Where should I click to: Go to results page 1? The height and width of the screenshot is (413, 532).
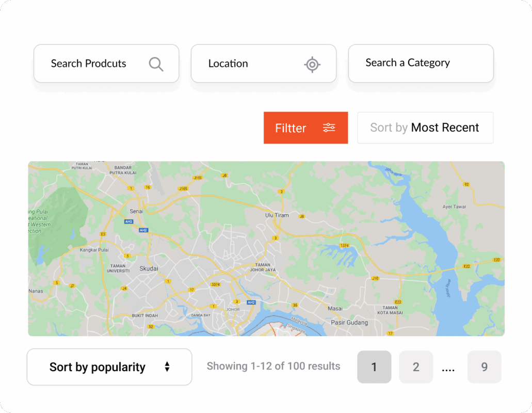tap(374, 367)
